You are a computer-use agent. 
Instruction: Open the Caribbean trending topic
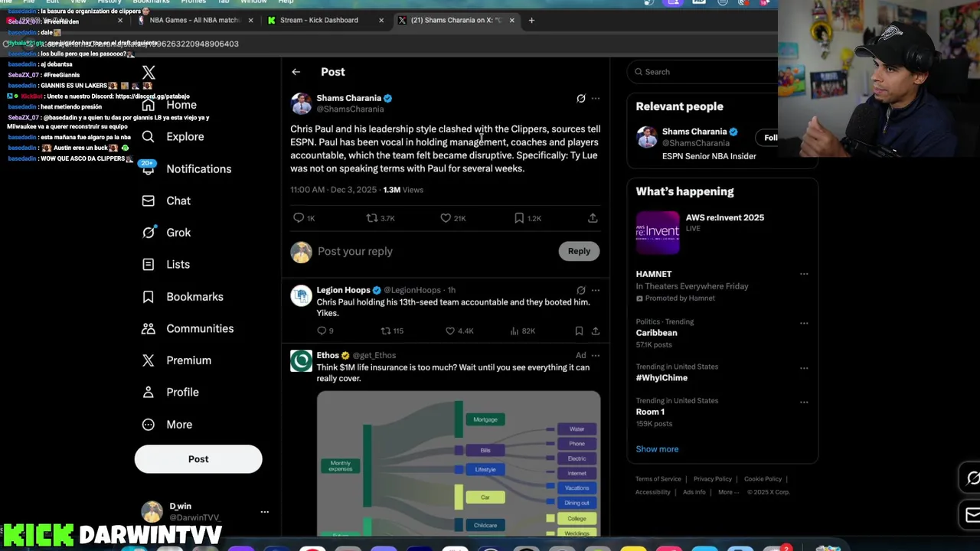(x=656, y=333)
